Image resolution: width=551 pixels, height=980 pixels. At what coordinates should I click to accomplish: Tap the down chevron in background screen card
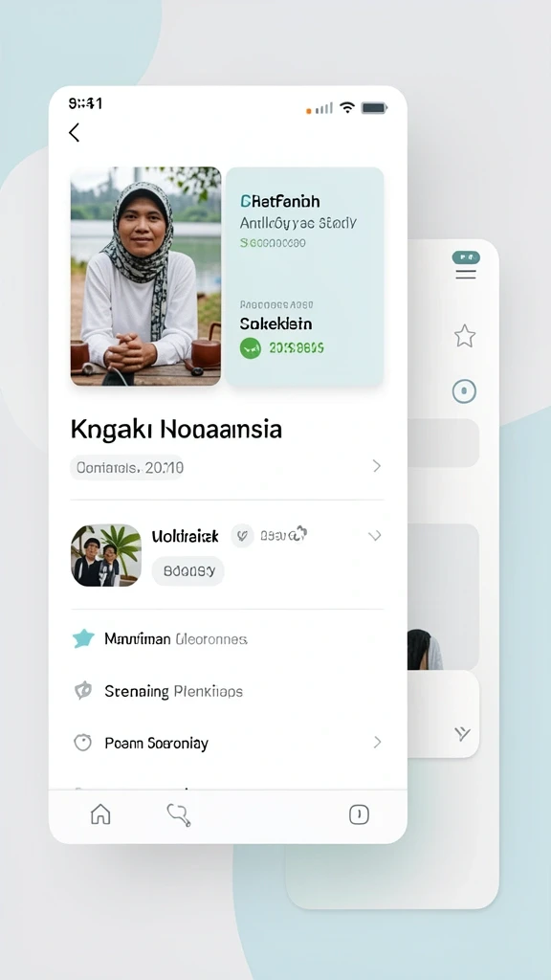point(462,734)
